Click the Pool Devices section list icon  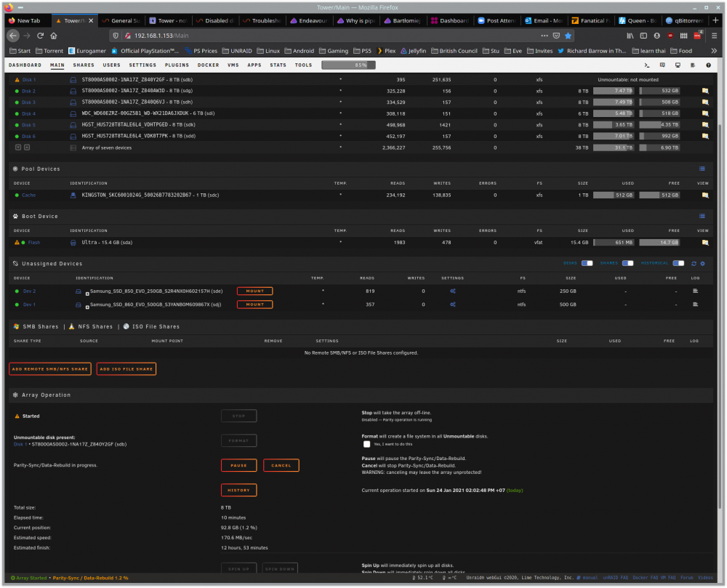702,169
